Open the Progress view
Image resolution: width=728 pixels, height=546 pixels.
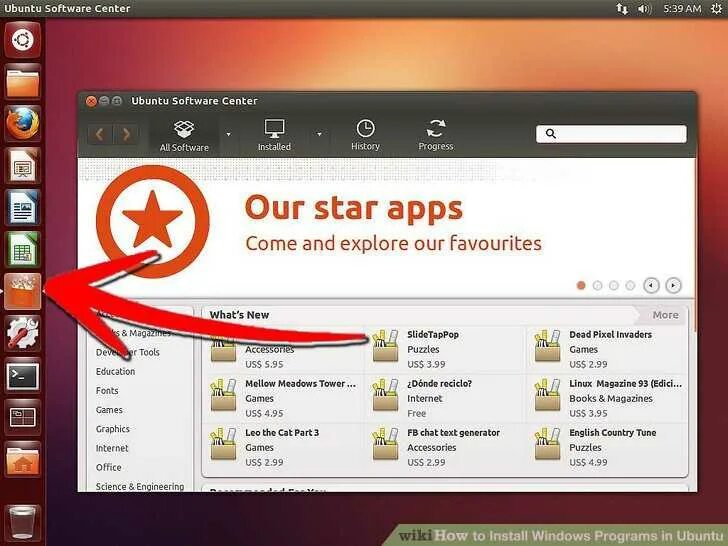(x=436, y=135)
